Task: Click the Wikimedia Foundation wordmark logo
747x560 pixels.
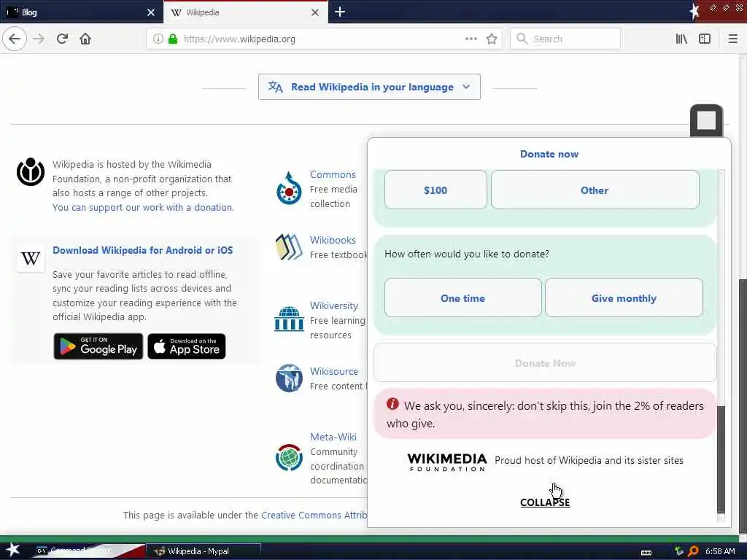Action: point(447,462)
